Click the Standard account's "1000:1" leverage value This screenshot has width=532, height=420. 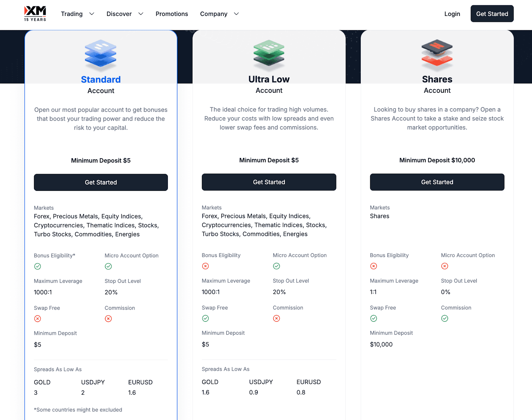click(43, 292)
